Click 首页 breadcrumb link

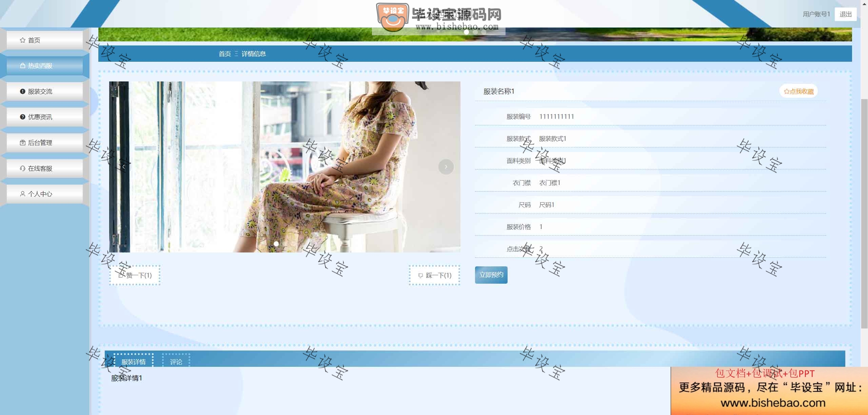point(225,54)
